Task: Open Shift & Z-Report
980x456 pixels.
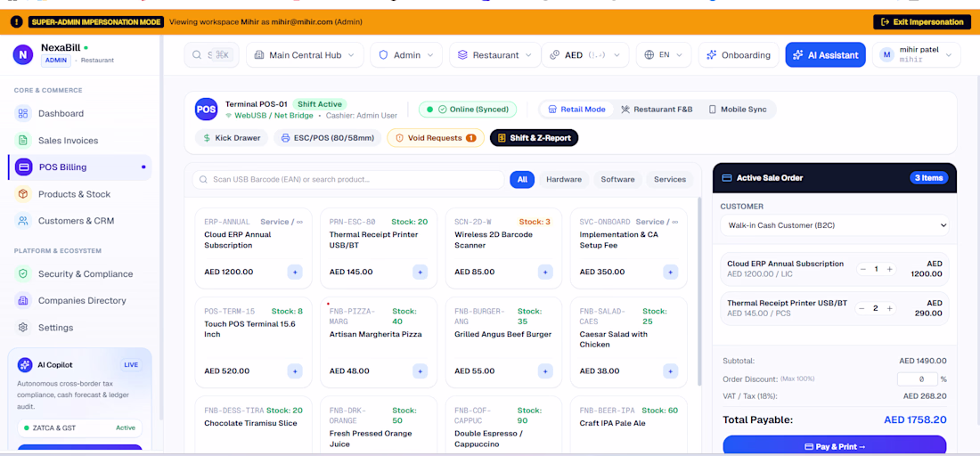Action: coord(535,138)
